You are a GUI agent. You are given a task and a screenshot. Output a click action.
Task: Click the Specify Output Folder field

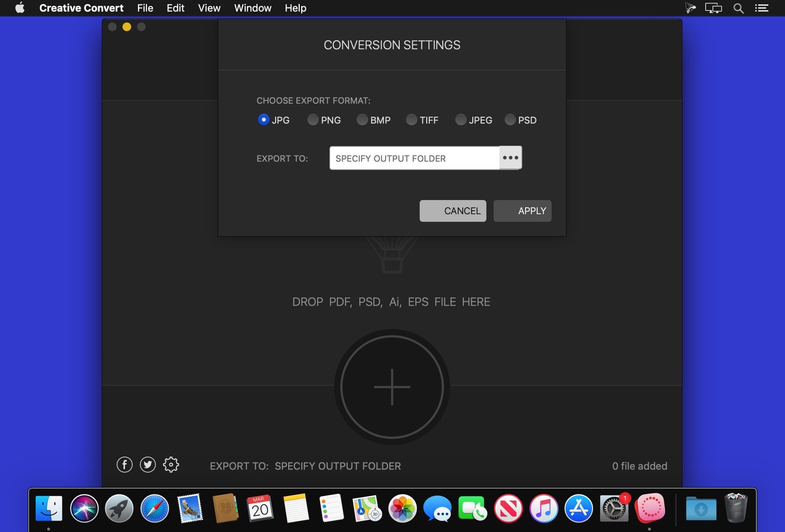[415, 158]
